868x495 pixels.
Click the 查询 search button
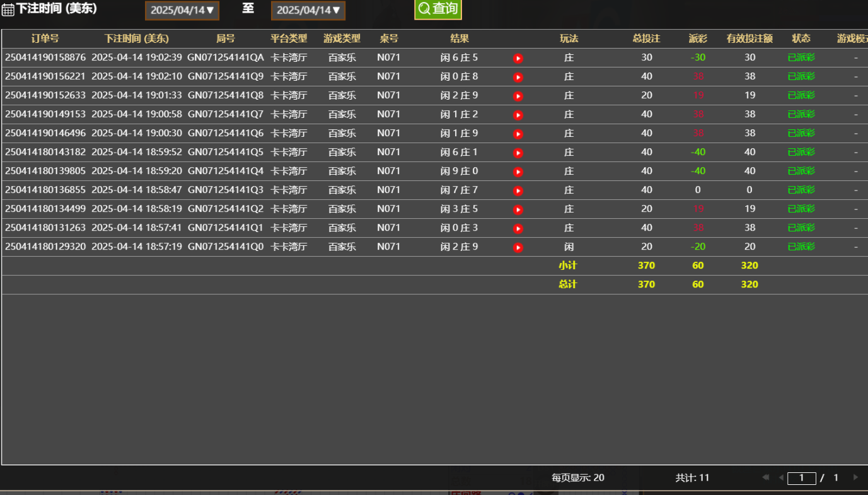(437, 9)
